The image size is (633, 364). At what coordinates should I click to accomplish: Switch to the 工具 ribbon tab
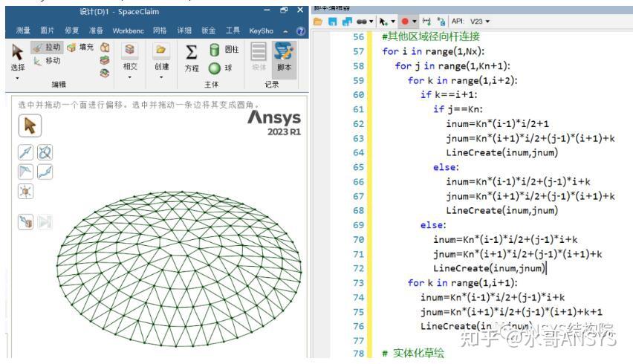pyautogui.click(x=233, y=30)
